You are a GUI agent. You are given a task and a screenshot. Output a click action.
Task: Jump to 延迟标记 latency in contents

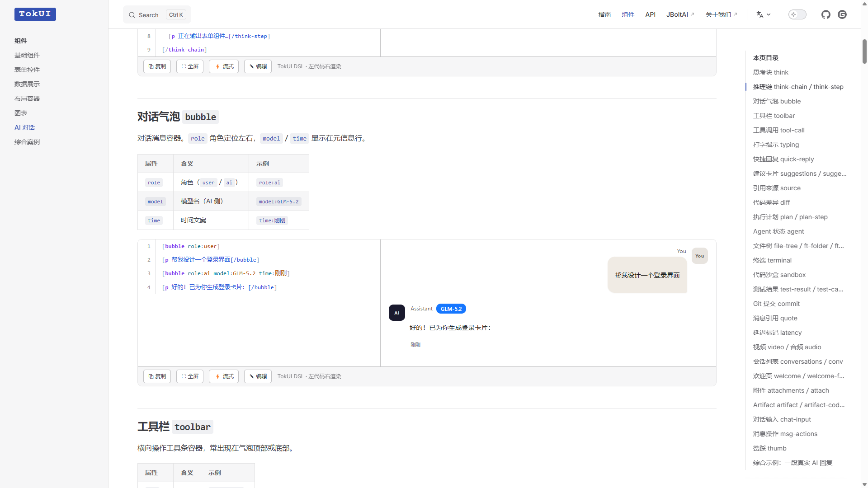pyautogui.click(x=778, y=333)
